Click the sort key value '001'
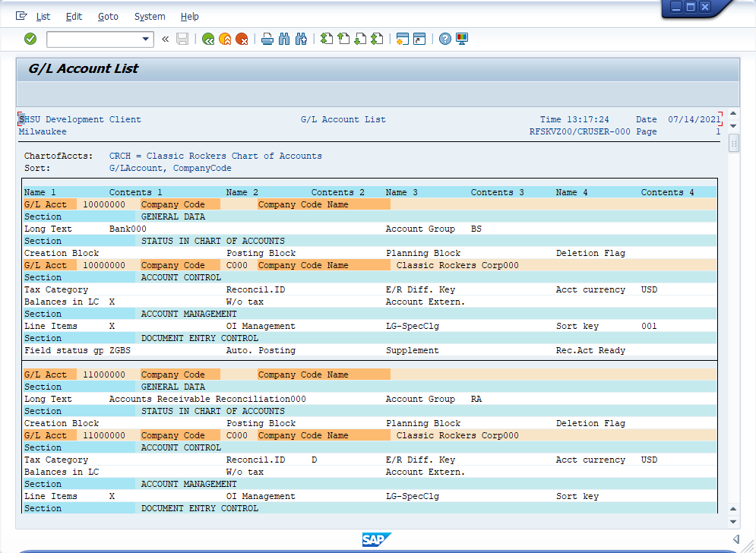 649,327
